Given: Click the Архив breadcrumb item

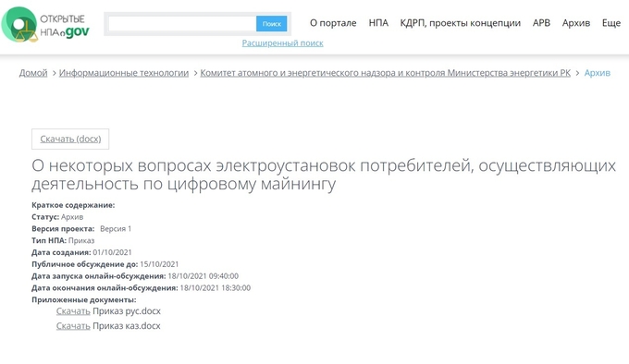Looking at the screenshot, I should [597, 73].
